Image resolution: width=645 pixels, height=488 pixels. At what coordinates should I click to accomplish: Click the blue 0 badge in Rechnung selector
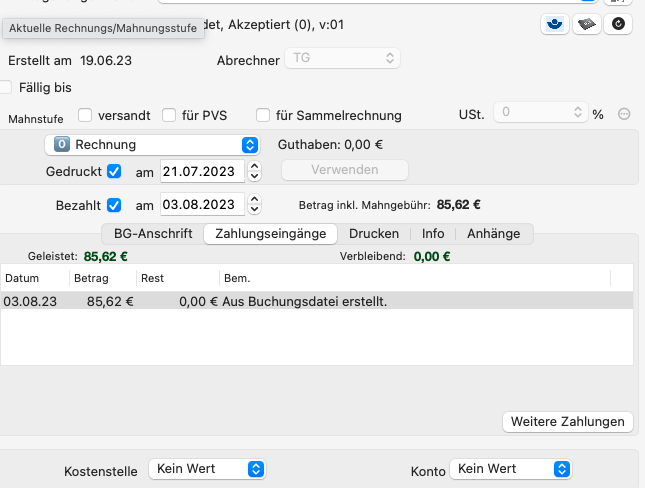[62, 144]
